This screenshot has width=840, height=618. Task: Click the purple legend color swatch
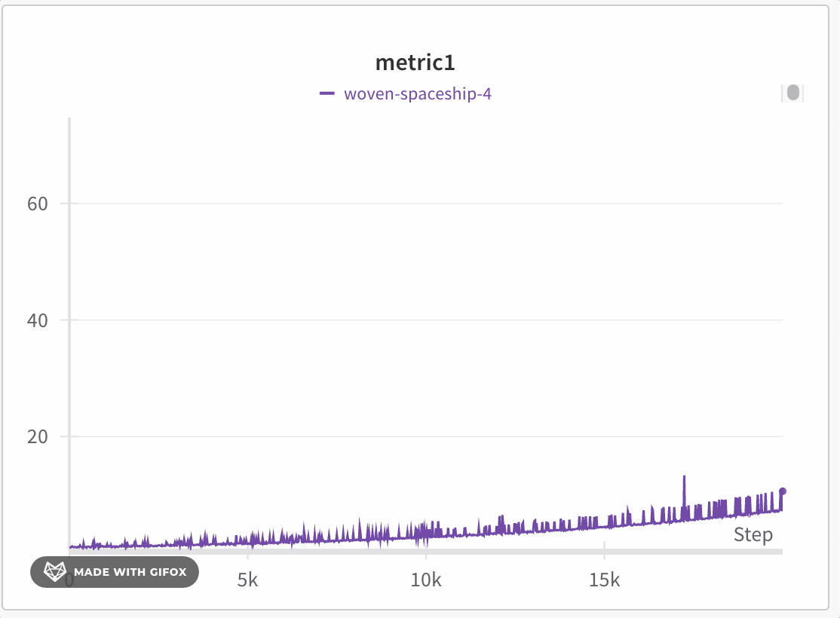click(329, 94)
